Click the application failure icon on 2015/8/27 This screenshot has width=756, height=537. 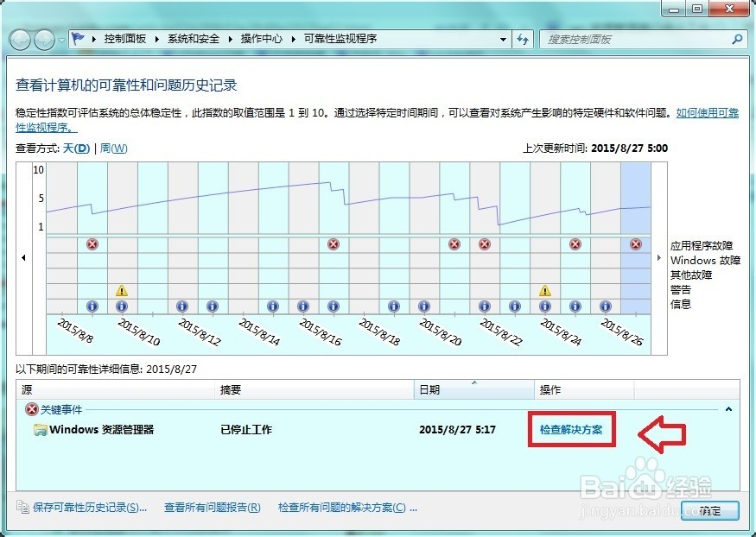636,244
